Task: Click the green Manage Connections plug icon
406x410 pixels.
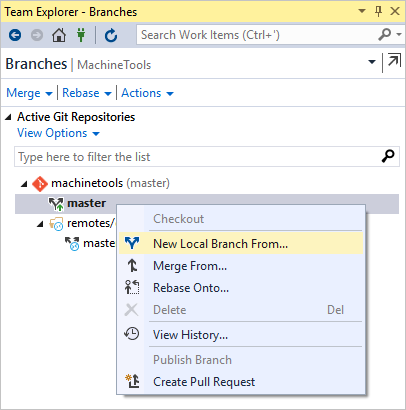Action: coord(81,35)
